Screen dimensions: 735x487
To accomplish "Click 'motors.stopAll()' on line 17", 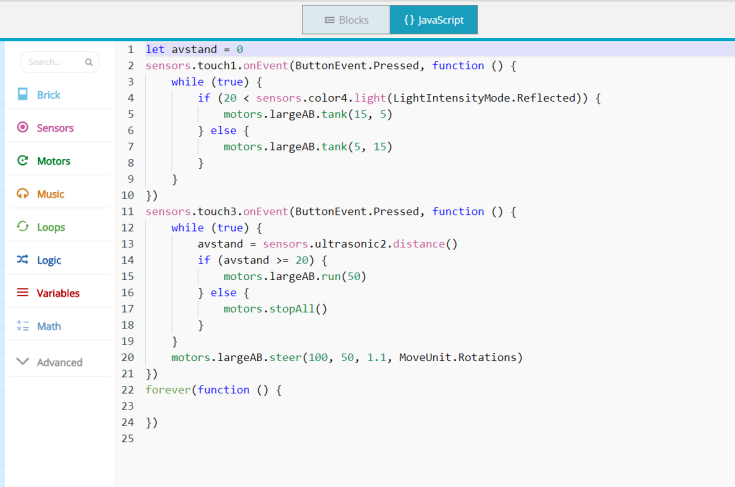I will 275,309.
